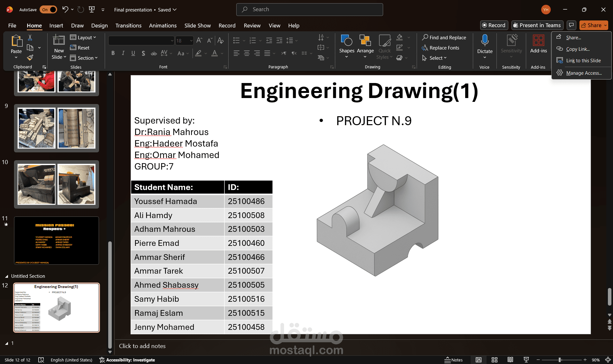
Task: Switch to Slide Sorter view icon
Action: [x=495, y=360]
